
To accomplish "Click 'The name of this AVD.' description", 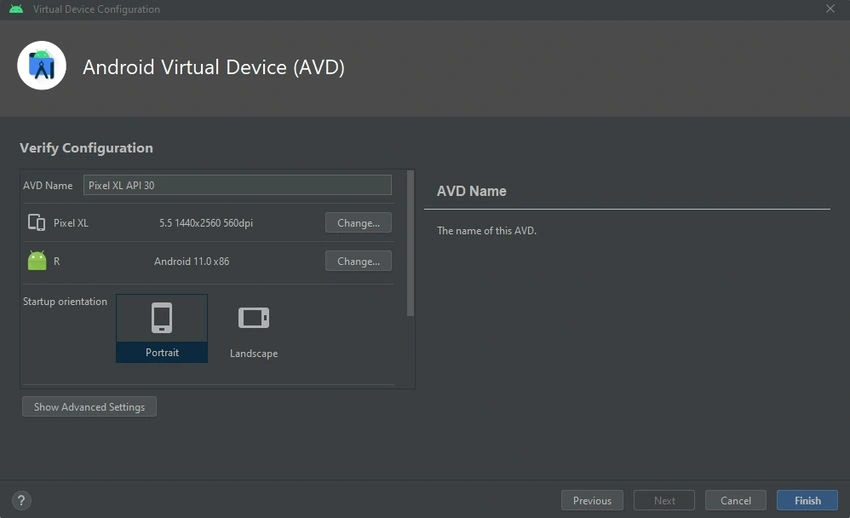I will coord(486,230).
